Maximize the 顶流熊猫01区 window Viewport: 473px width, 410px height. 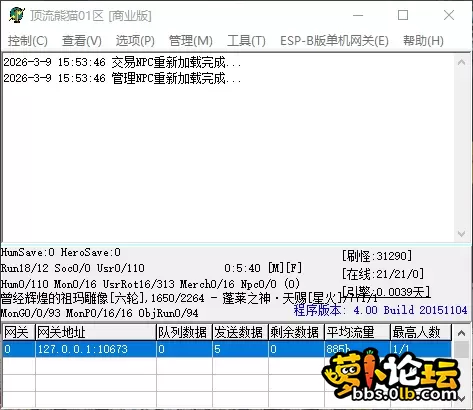pyautogui.click(x=403, y=15)
